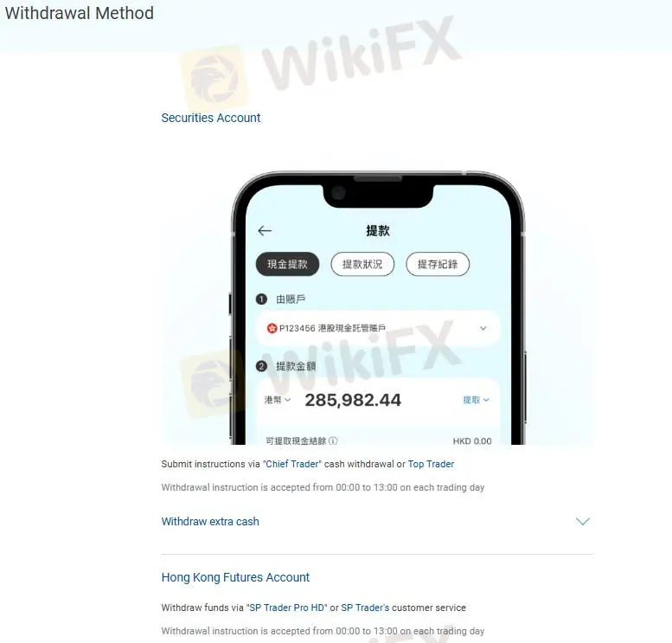Viewport: 672px width, 643px height.
Task: Click the step 2 number badge
Action: tap(261, 366)
